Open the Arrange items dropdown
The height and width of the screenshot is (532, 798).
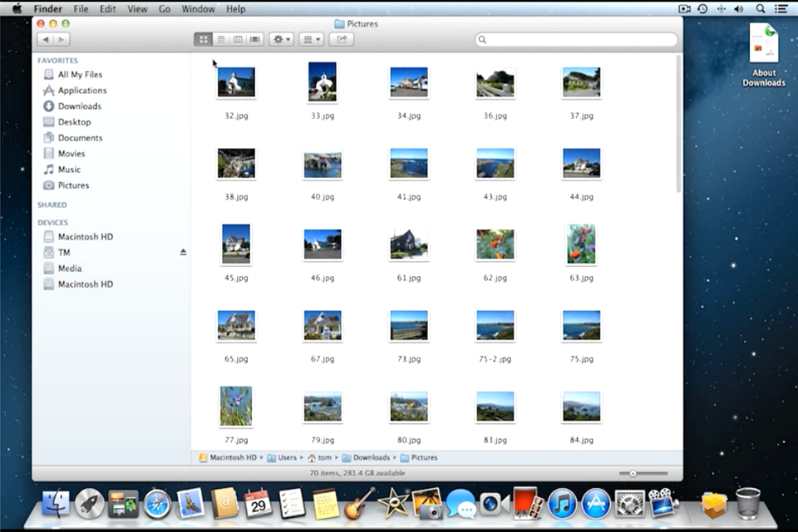pyautogui.click(x=311, y=39)
